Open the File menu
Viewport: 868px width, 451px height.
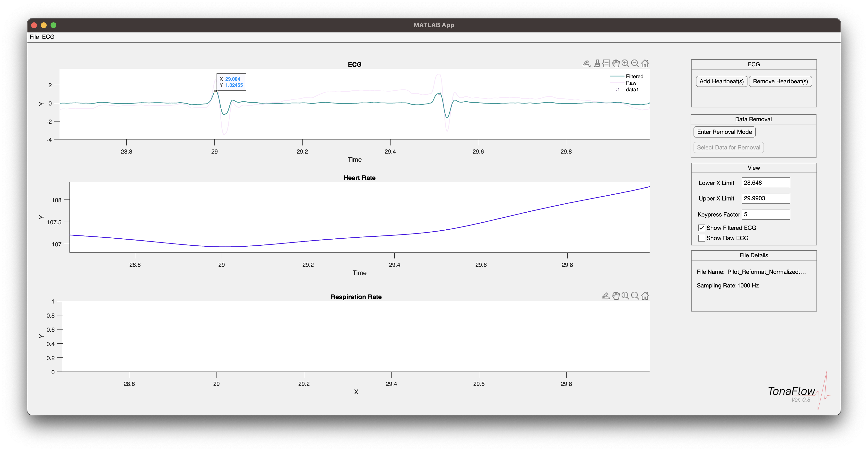coord(34,37)
